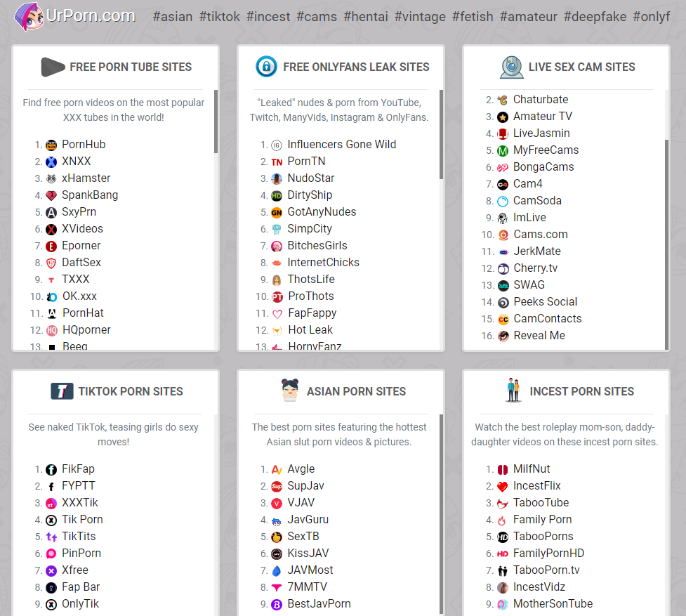Screen dimensions: 686x616
Task: Select the Fap Bar entry
Action: pyautogui.click(x=81, y=586)
